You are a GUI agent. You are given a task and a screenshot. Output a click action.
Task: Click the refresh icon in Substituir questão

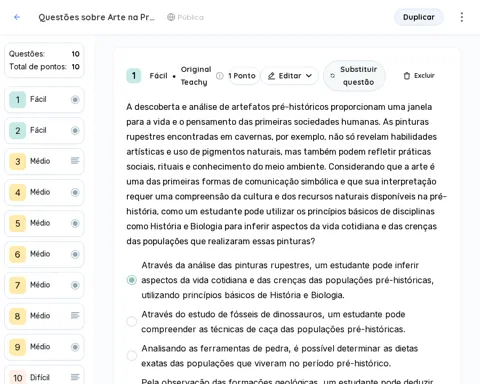click(332, 76)
